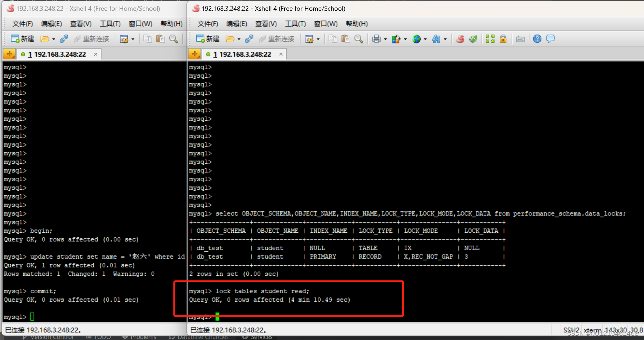Expand the globe encoding dropdown arrow
Viewport: 644px width, 340px height.
[425, 39]
